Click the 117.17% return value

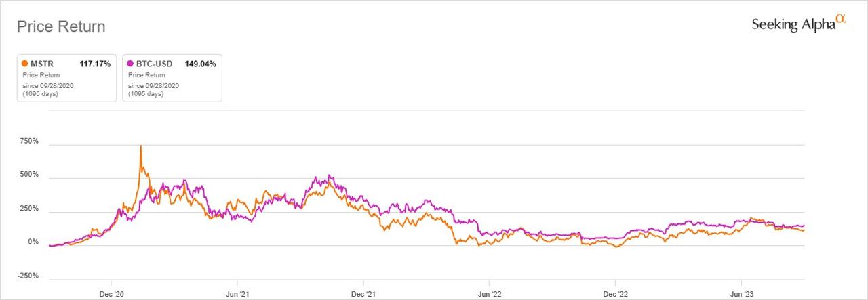[96, 64]
